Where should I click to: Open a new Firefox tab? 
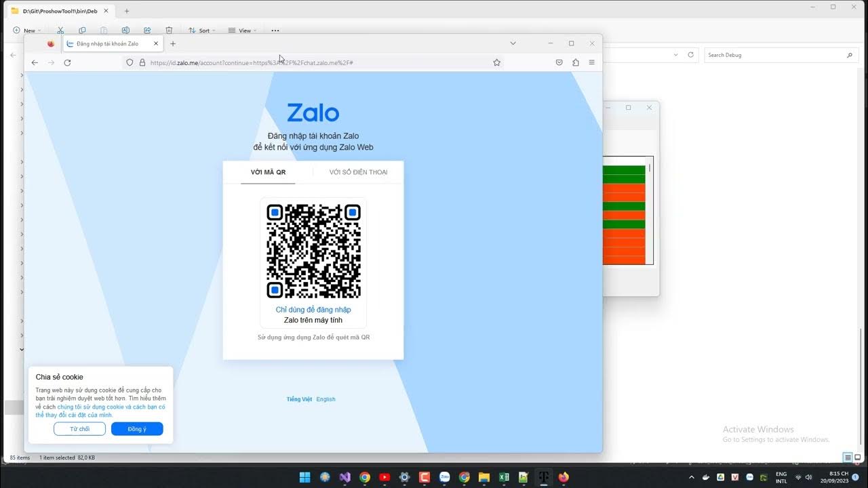point(173,43)
